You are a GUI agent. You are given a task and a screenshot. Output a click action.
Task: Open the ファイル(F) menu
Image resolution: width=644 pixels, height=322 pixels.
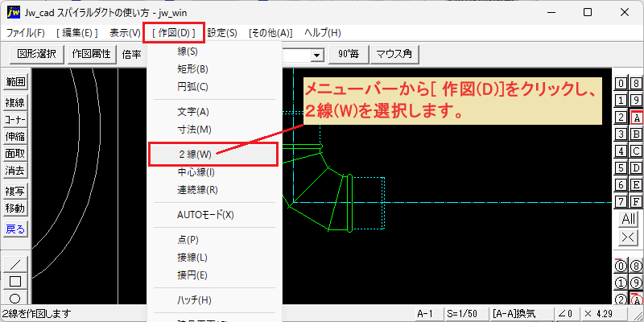(x=26, y=33)
